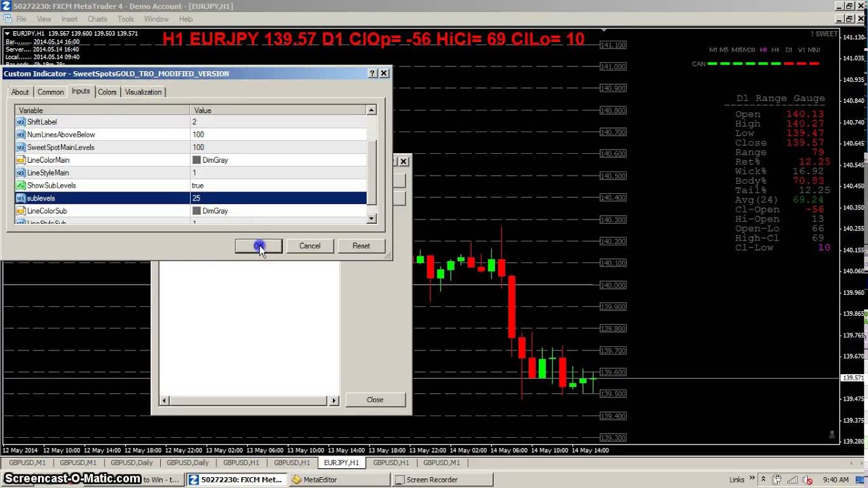
Task: Click the LineColorMain color-type icon
Action: point(21,160)
